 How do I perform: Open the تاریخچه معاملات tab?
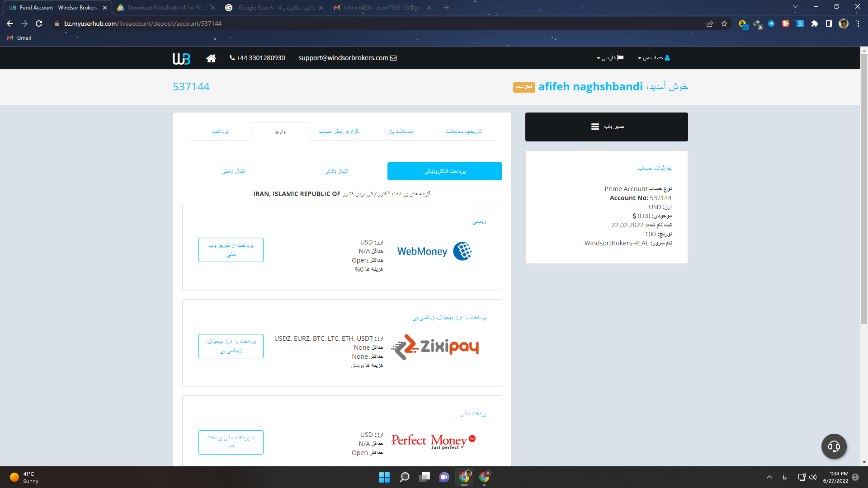463,131
